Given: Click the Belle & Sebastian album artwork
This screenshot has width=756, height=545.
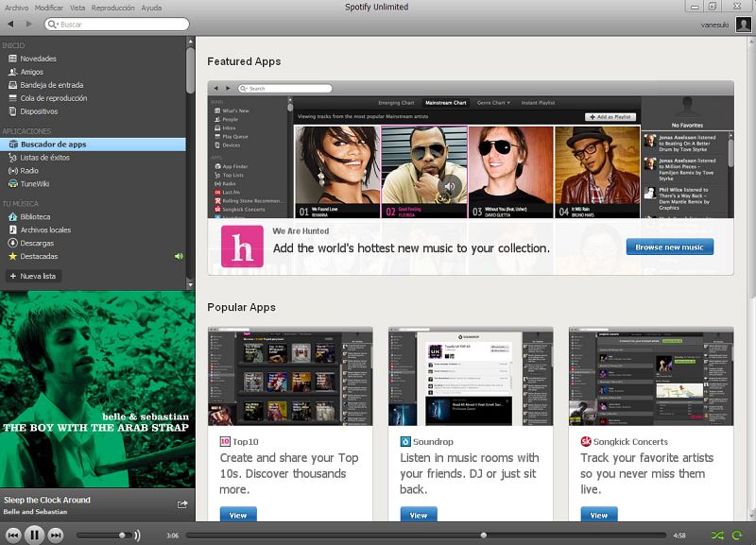Looking at the screenshot, I should pyautogui.click(x=97, y=389).
